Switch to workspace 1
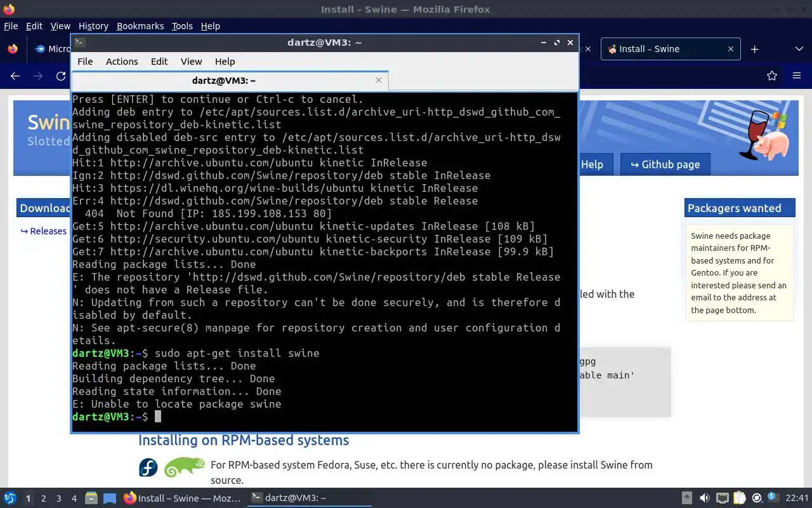Viewport: 812px width, 508px height. coord(28,498)
